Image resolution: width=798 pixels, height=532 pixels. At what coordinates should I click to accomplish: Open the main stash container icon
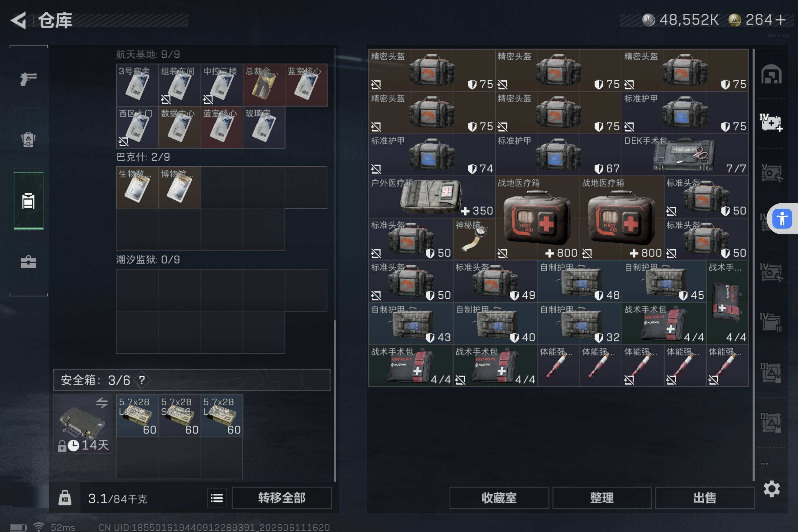(771, 74)
